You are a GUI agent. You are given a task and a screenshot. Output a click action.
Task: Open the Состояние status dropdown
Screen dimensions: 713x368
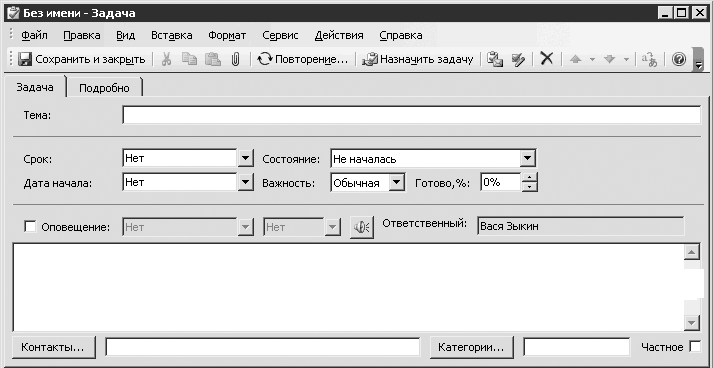point(527,158)
